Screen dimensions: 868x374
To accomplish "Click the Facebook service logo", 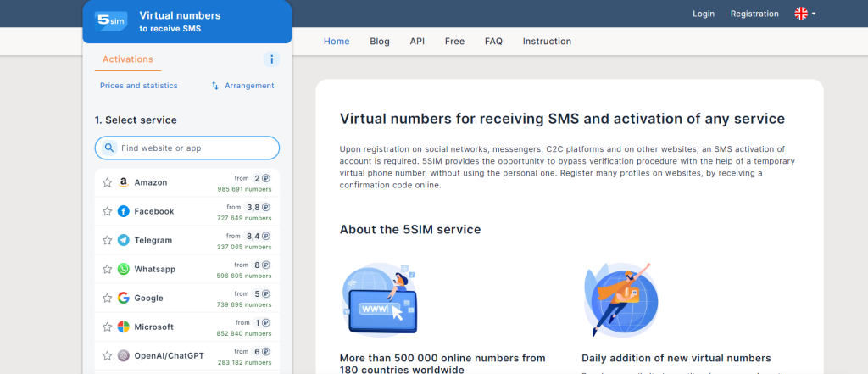I will click(124, 211).
